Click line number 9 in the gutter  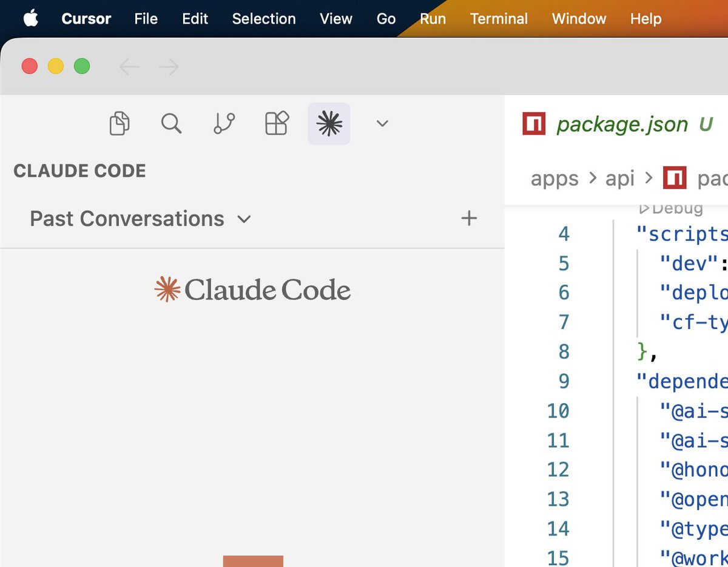[x=564, y=381]
